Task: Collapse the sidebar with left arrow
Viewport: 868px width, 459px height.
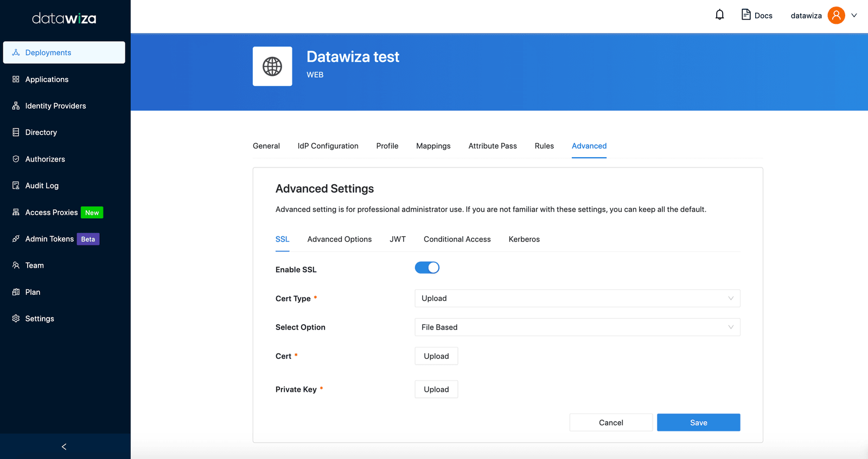Action: pos(64,447)
